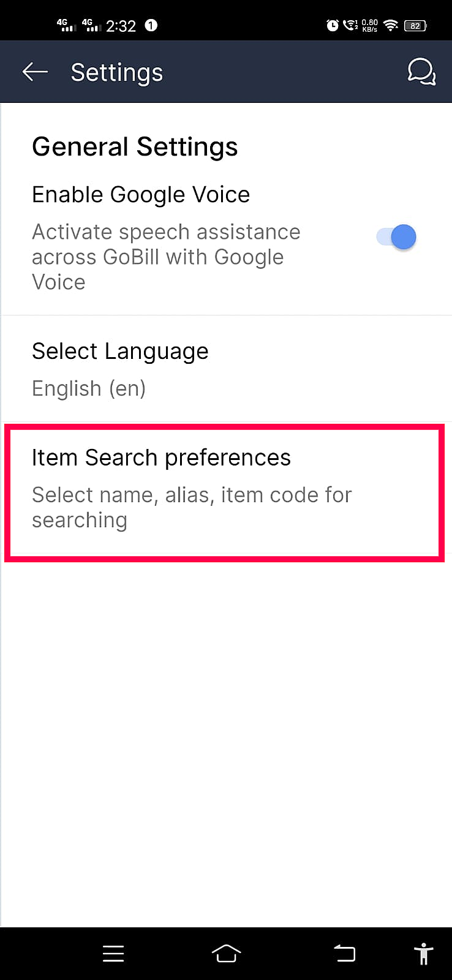The height and width of the screenshot is (980, 452).
Task: Open the Select Language option
Action: [120, 352]
